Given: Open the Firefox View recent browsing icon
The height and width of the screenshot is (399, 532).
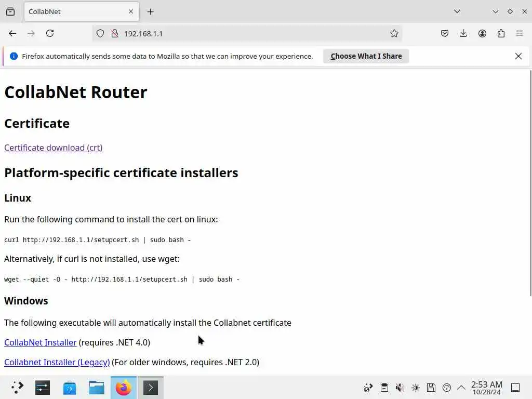Looking at the screenshot, I should pyautogui.click(x=10, y=11).
